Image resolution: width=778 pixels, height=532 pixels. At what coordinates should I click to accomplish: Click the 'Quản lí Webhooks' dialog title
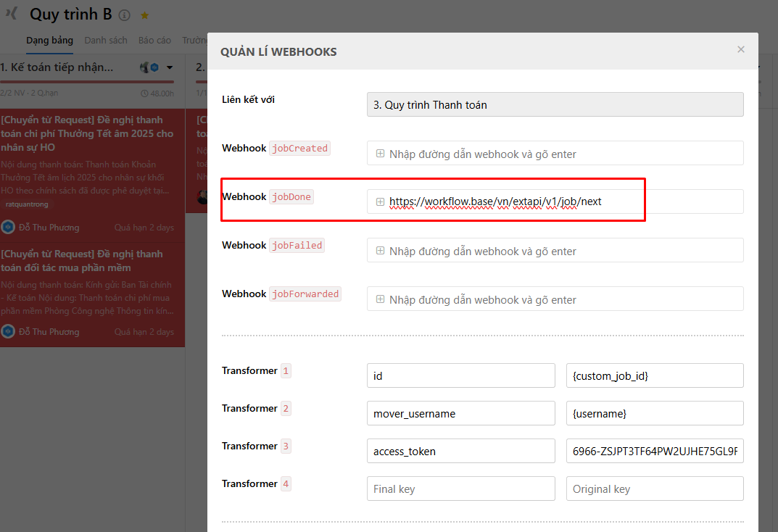pos(278,51)
